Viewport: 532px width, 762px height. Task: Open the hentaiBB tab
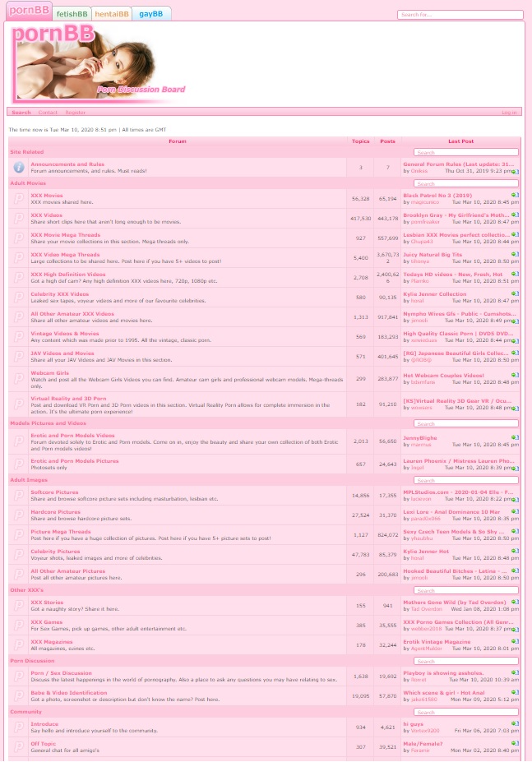click(111, 14)
